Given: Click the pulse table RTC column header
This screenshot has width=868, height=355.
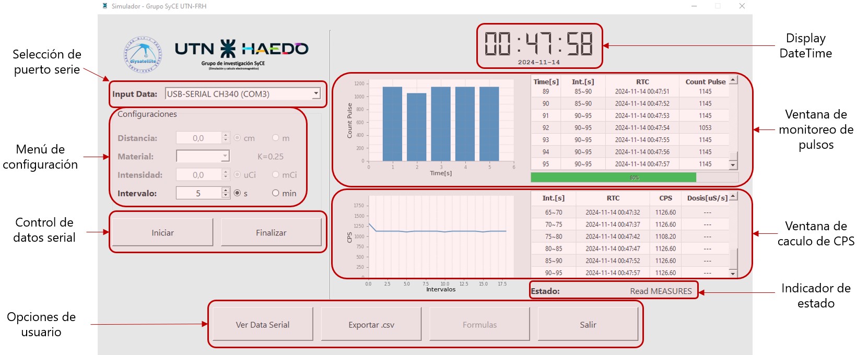Looking at the screenshot, I should tap(643, 81).
